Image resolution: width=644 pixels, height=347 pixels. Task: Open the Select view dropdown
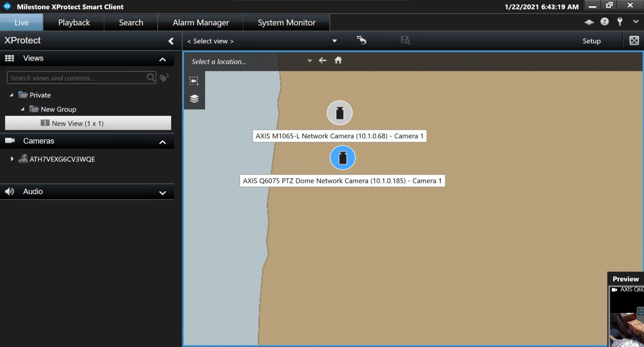coord(334,41)
